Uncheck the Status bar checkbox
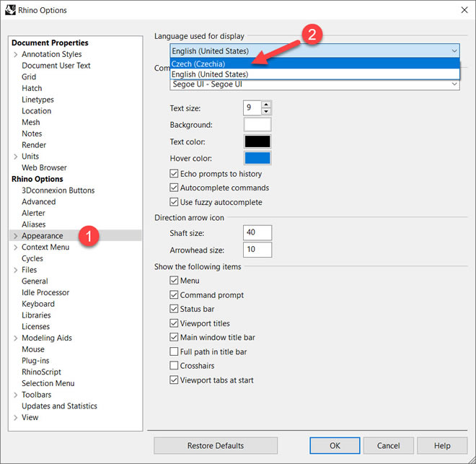The height and width of the screenshot is (464, 476). [x=174, y=309]
